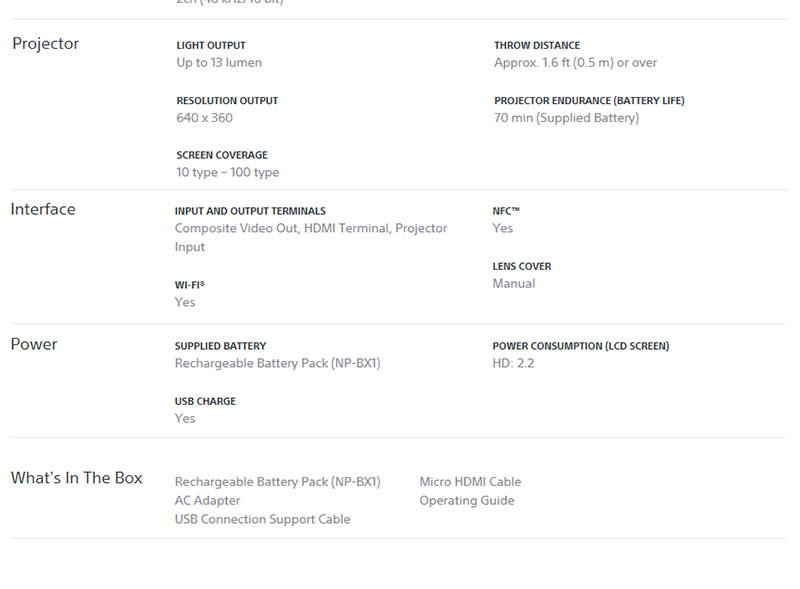The image size is (800, 589).
Task: Select the INPUT AND OUTPUT TERMINALS label
Action: (250, 212)
